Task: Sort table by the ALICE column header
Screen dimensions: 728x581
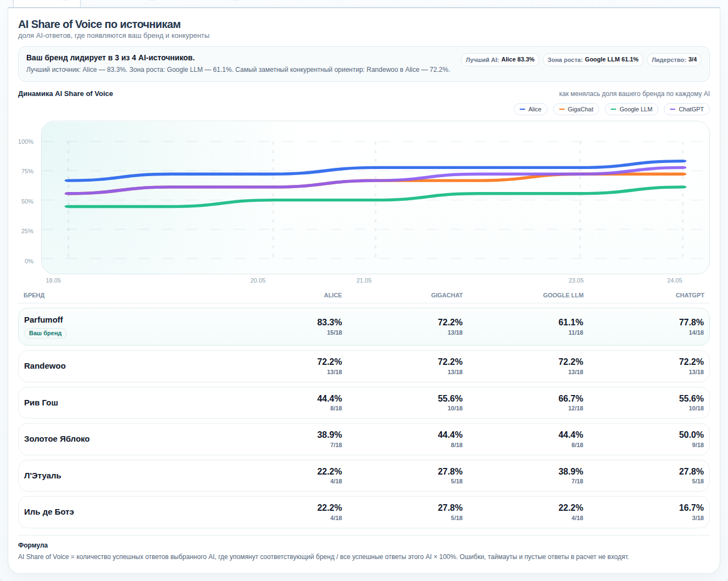Action: point(333,295)
